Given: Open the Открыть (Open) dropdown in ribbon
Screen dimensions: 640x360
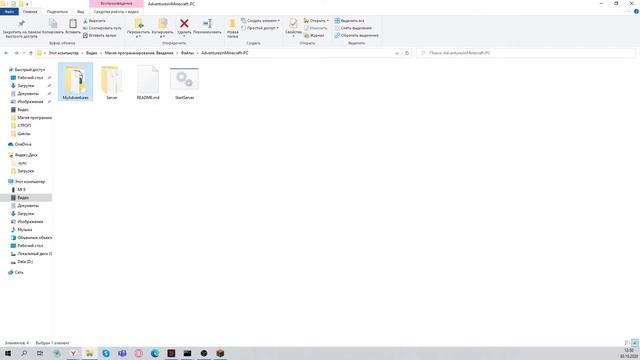Looking at the screenshot, I should point(316,21).
